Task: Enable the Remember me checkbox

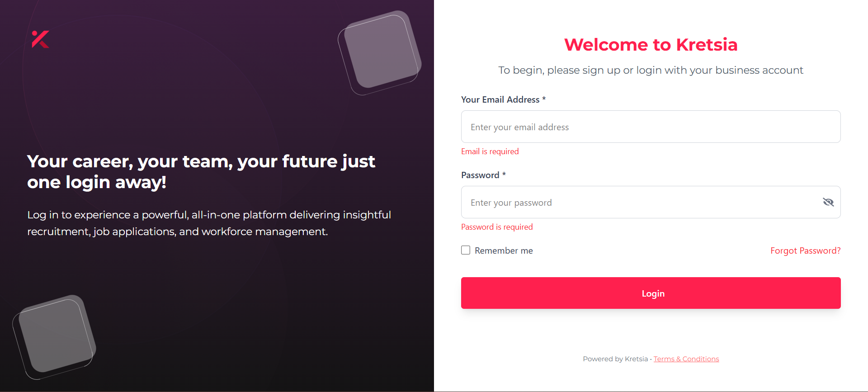Action: 465,250
